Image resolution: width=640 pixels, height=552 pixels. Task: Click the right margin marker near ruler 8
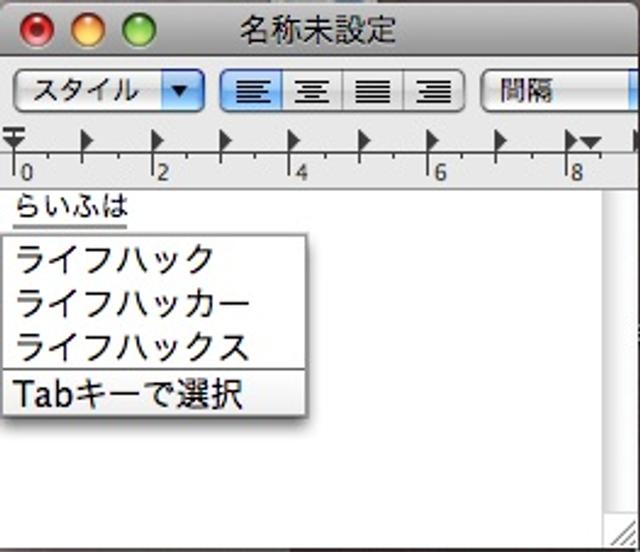(591, 142)
